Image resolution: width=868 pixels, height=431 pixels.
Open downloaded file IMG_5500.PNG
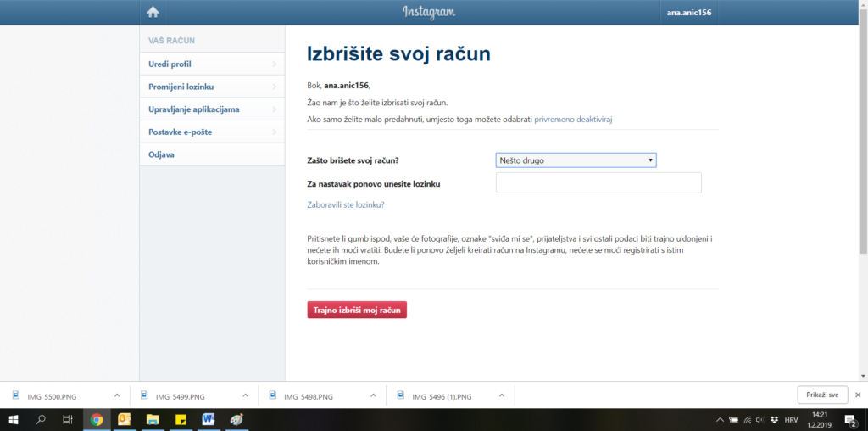52,396
